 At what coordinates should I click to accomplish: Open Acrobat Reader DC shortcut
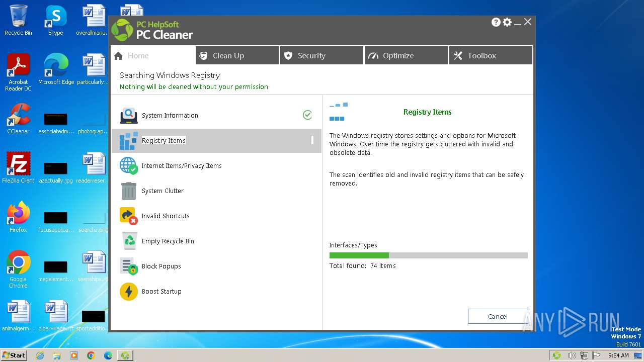point(18,72)
